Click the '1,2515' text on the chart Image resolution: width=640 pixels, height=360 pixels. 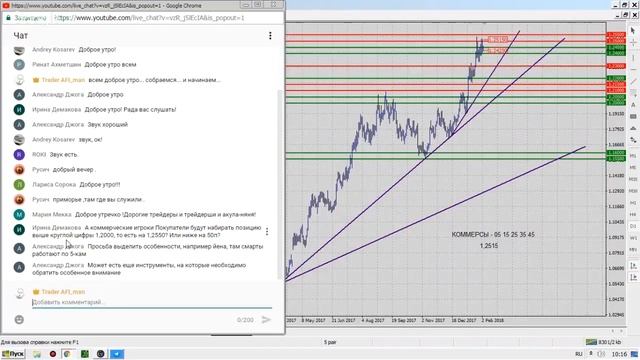point(489,246)
